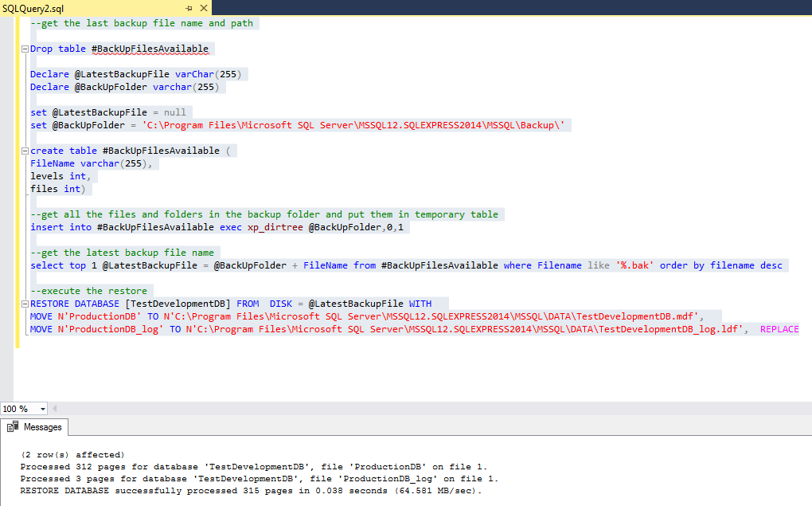
Task: Click the 'files int)' column line
Action: click(x=57, y=189)
